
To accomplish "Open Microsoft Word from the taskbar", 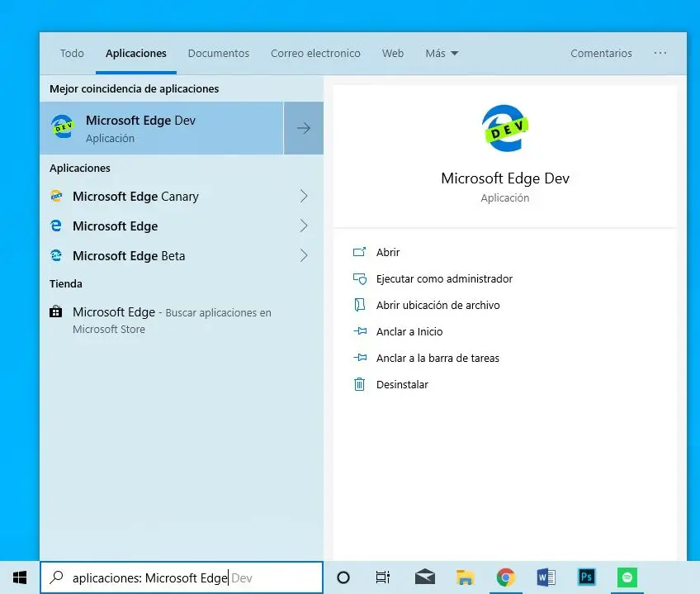I will (x=546, y=577).
